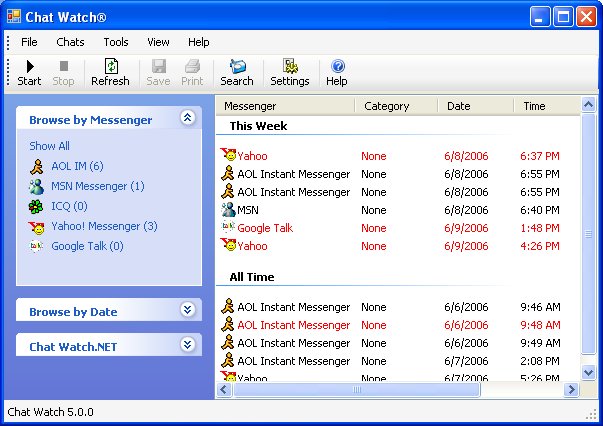The image size is (603, 426).
Task: Click the All Time group heading
Action: 252,277
